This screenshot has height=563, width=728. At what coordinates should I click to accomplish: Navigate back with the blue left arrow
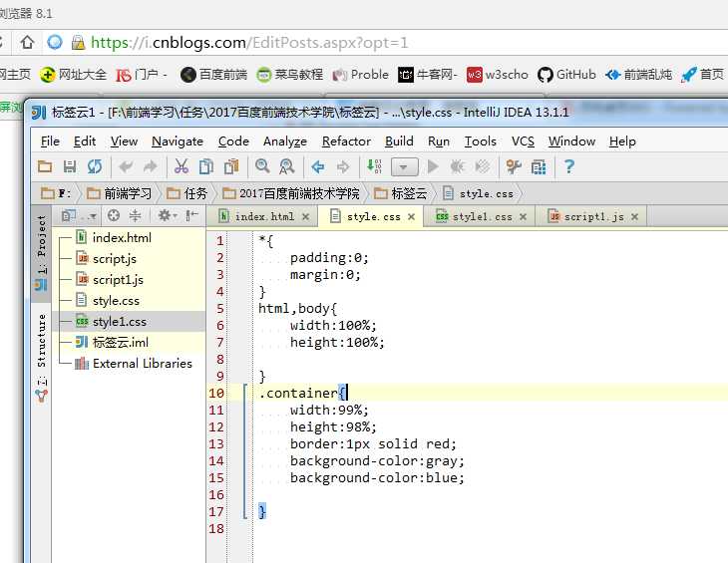pyautogui.click(x=318, y=166)
